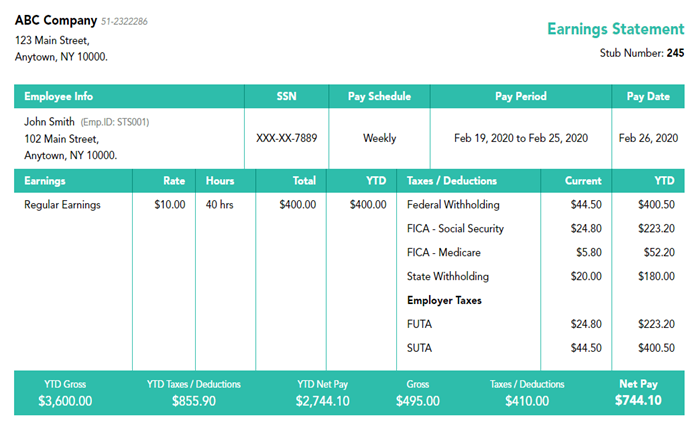Click the Pay Date column header
Screen dimensions: 700x428
coord(648,97)
